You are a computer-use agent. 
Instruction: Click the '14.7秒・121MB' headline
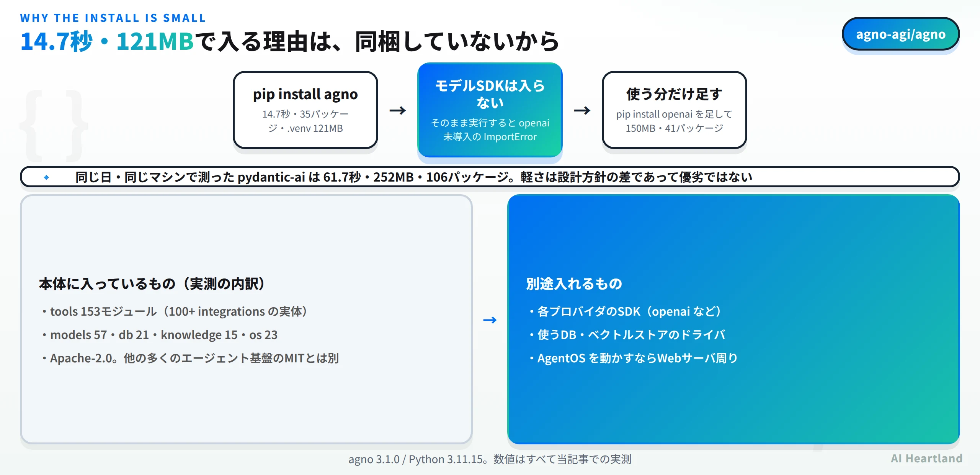coord(107,41)
